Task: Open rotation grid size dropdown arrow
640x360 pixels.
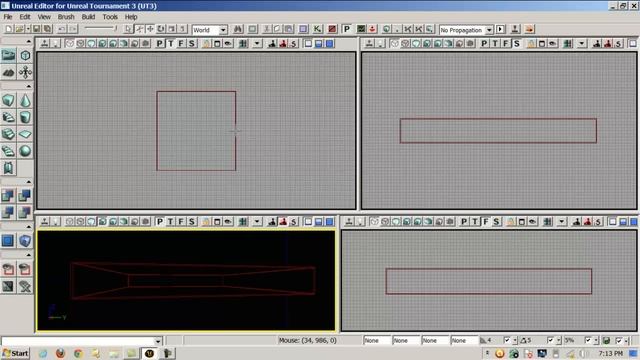Action: click(558, 340)
